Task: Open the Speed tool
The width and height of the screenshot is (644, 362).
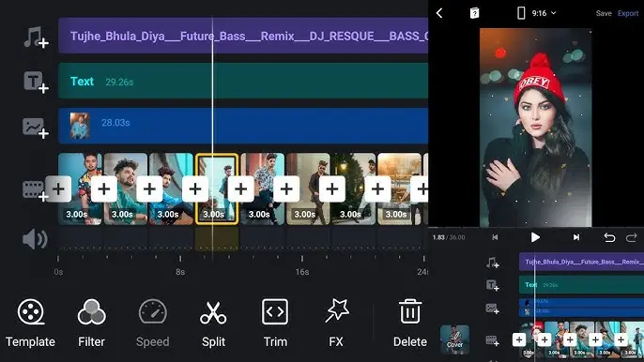Action: [152, 323]
